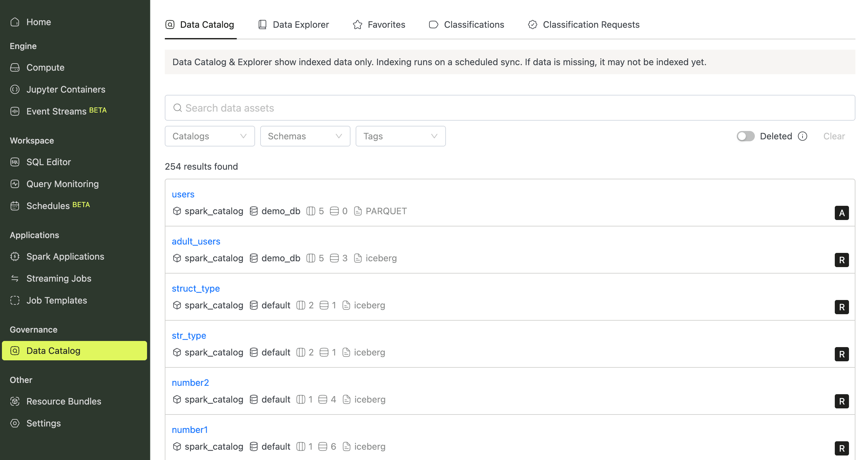Toggle the Deleted switch on
This screenshot has width=868, height=460.
coord(745,136)
